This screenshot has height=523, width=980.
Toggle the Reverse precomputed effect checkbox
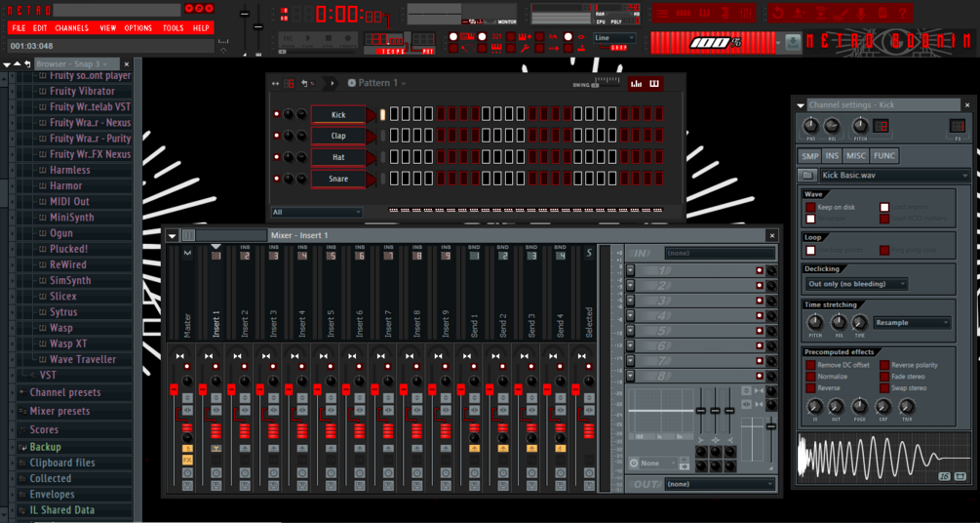pos(810,388)
